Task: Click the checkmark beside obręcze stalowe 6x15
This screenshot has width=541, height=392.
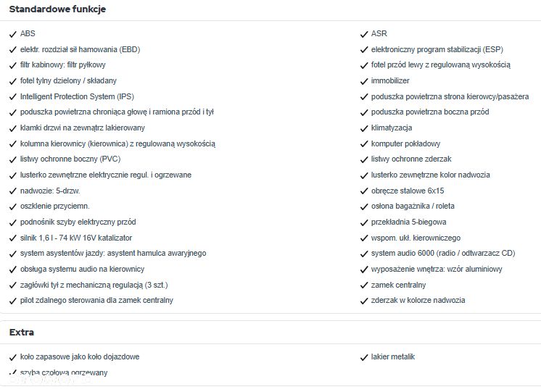Action: (365, 191)
